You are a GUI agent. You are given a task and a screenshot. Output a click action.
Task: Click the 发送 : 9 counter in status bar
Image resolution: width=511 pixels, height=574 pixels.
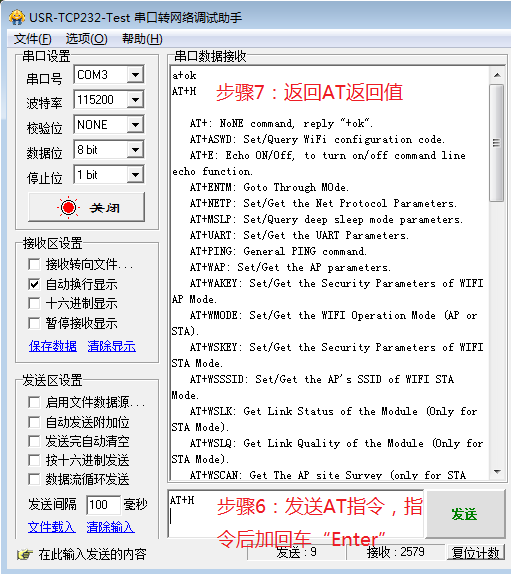click(296, 552)
